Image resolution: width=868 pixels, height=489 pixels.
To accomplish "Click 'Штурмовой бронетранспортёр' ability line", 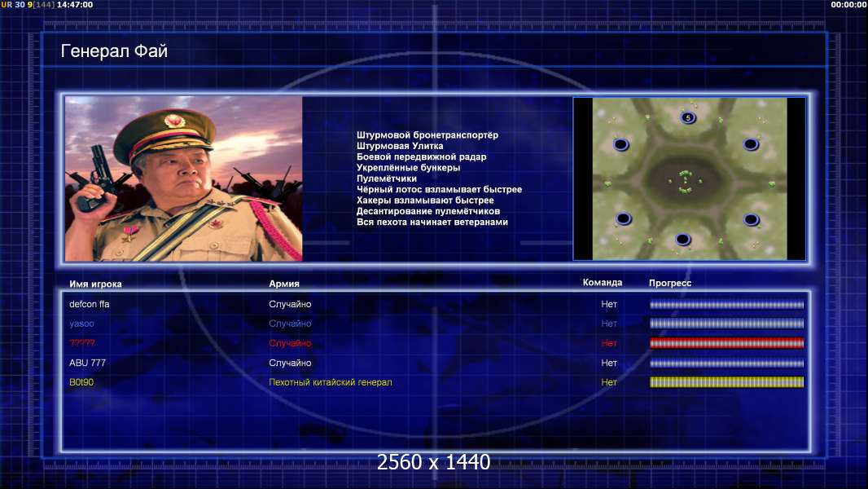I will click(427, 135).
